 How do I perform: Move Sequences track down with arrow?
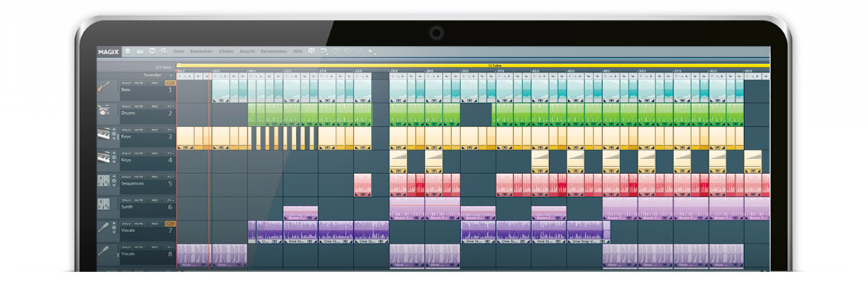click(x=114, y=186)
